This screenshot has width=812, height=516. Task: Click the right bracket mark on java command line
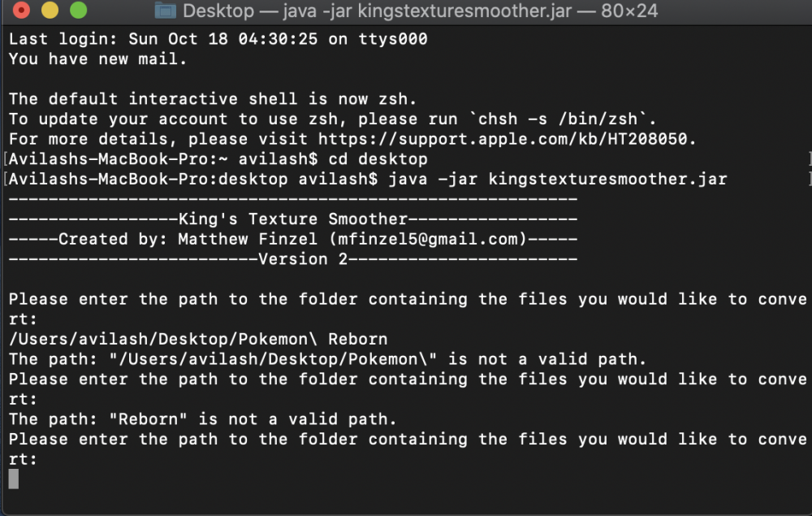(810, 180)
